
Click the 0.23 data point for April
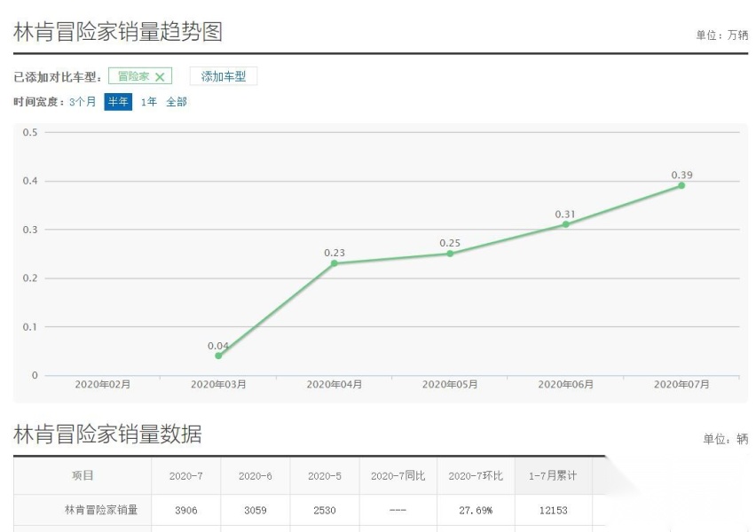click(x=335, y=263)
